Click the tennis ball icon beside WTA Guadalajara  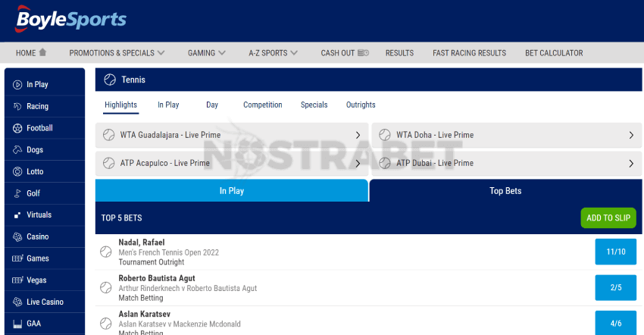tap(109, 135)
